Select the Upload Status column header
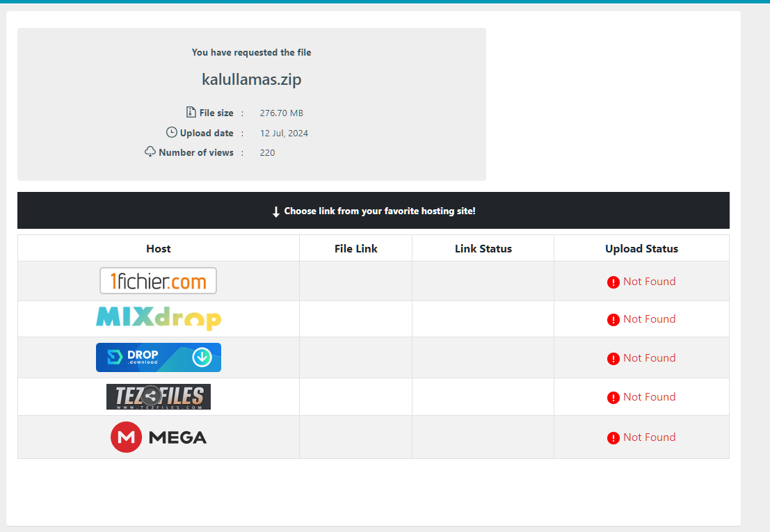 click(x=641, y=248)
